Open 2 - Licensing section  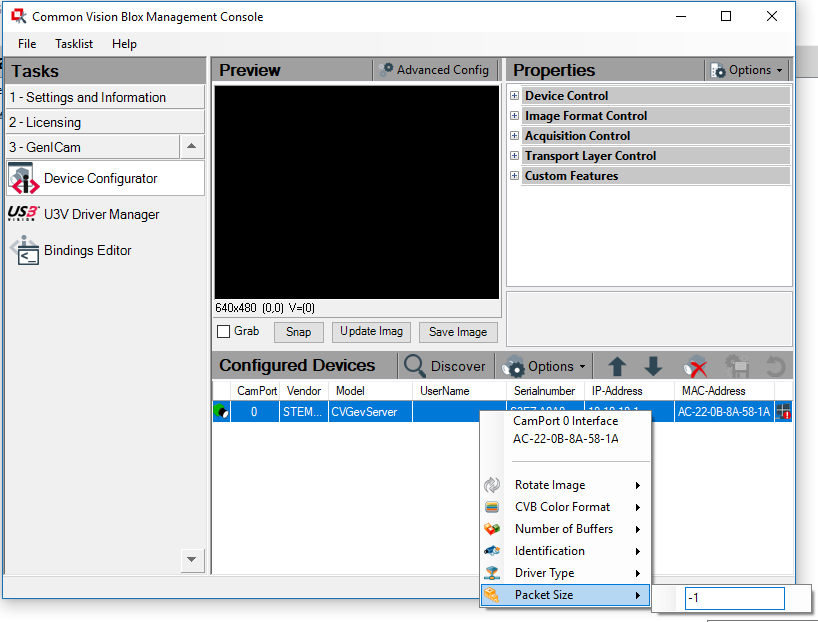tap(105, 122)
